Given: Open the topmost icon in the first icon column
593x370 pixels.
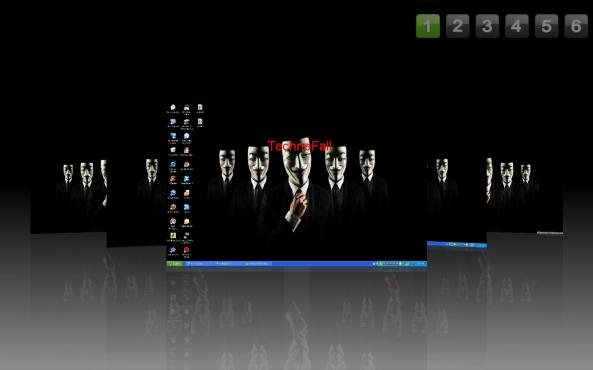Looking at the screenshot, I should tap(173, 108).
